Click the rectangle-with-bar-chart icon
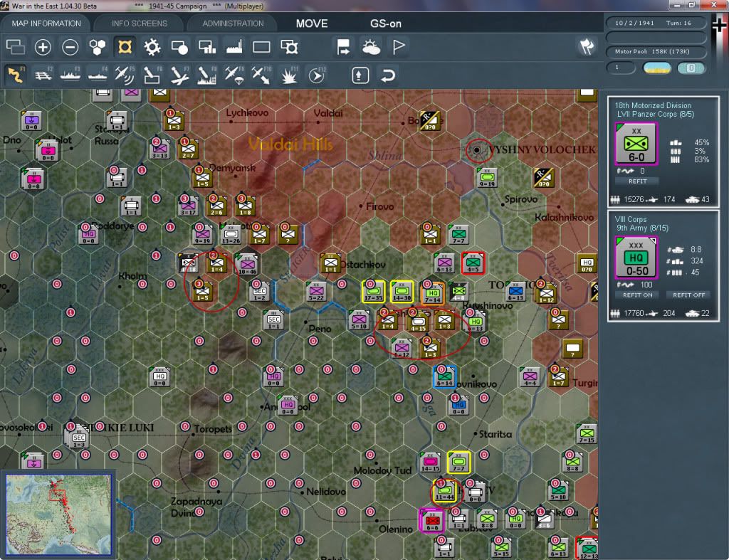Image resolution: width=729 pixels, height=560 pixels. pos(207,47)
